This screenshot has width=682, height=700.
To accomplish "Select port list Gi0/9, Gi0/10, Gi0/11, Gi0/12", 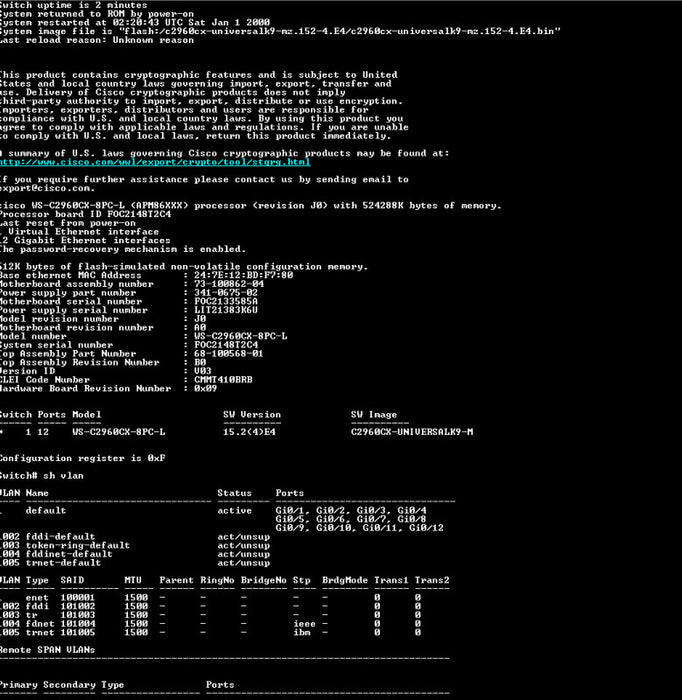I will [x=360, y=528].
